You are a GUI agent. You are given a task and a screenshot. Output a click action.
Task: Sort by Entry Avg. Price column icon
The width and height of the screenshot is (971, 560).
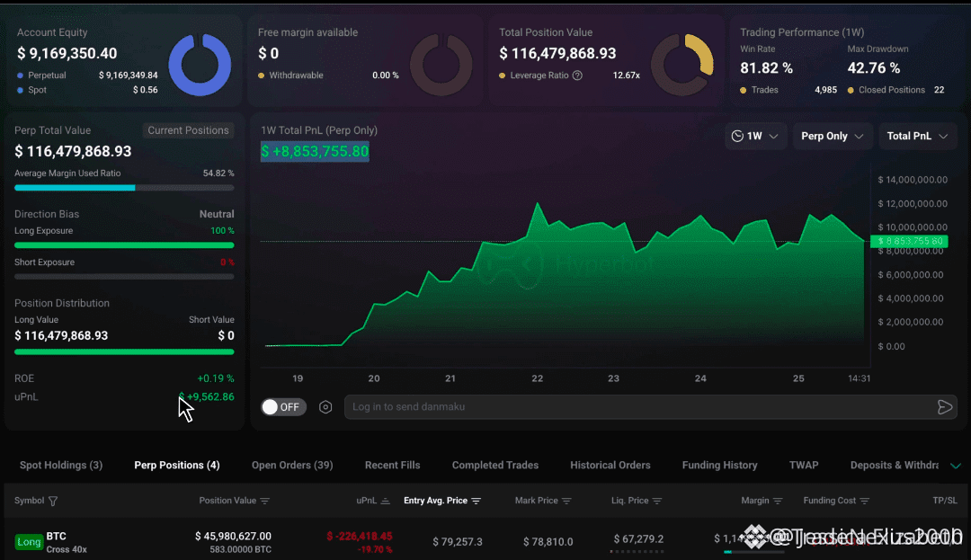point(476,501)
